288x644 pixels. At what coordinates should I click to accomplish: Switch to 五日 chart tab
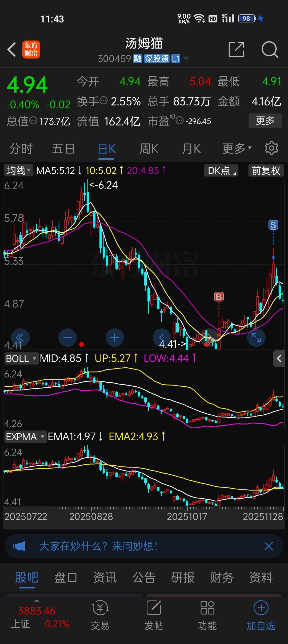pos(63,148)
